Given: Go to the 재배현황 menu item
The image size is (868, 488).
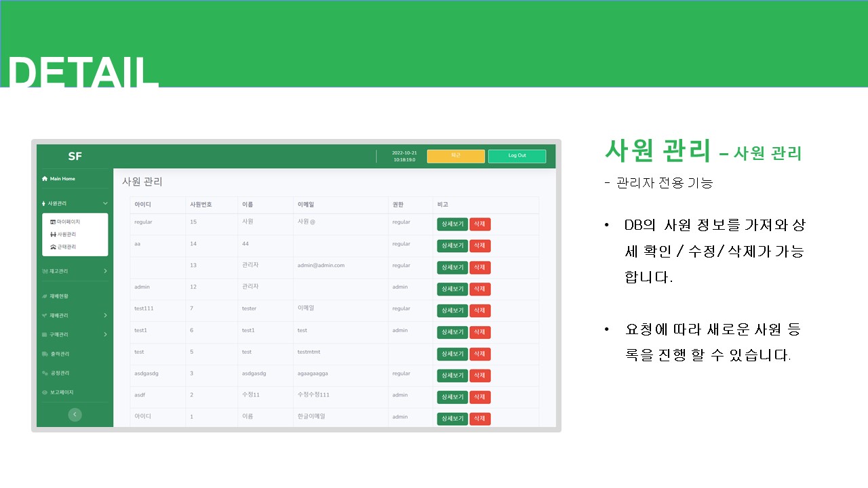Looking at the screenshot, I should (59, 296).
